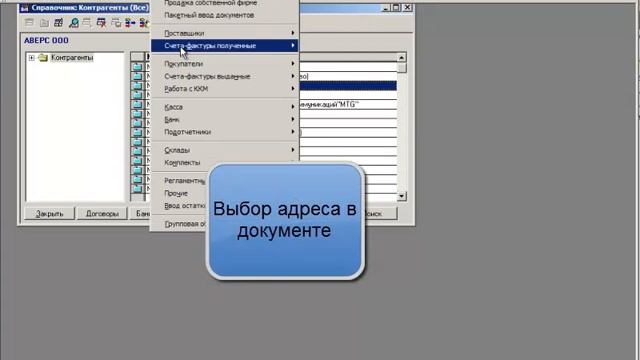Open the Прочие menu item

[x=176, y=193]
